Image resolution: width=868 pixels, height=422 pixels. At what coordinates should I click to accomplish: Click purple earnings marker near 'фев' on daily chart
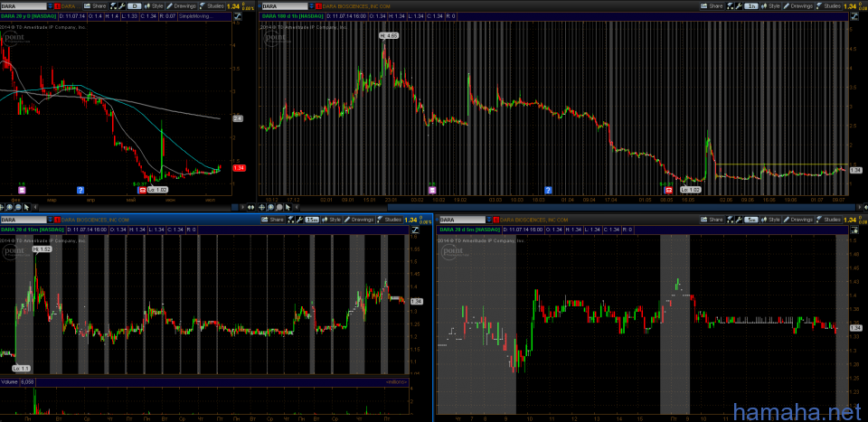(x=22, y=191)
